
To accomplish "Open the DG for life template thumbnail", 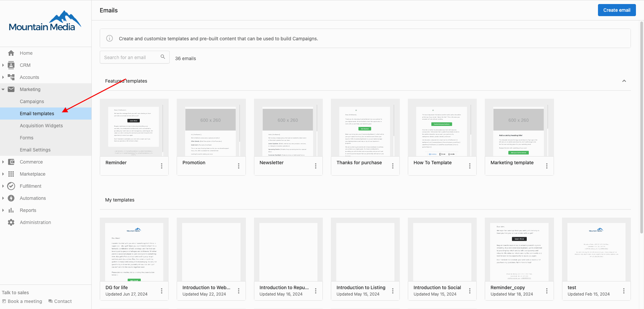I will [x=134, y=250].
